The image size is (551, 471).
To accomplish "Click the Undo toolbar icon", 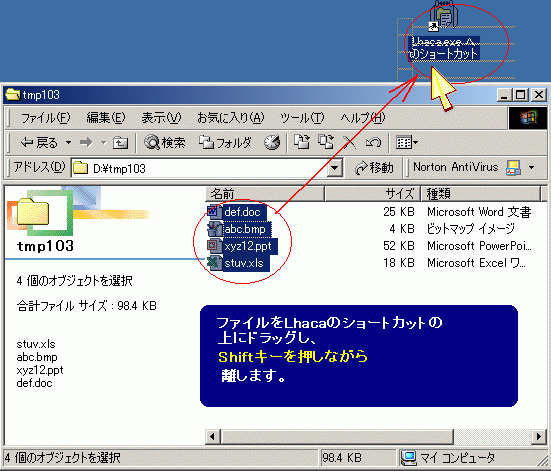I will [x=373, y=142].
